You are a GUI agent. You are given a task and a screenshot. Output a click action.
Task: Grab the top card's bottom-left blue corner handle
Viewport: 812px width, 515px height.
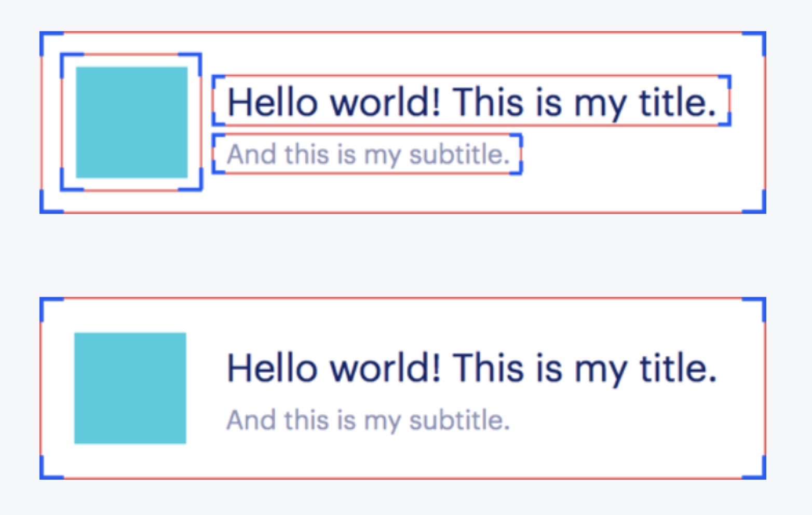coord(42,210)
